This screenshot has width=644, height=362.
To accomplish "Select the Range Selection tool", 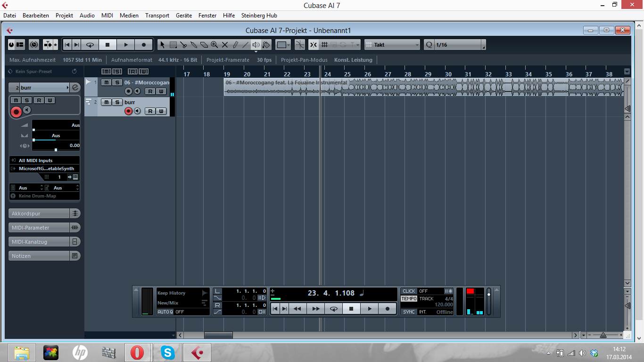I will tap(173, 45).
